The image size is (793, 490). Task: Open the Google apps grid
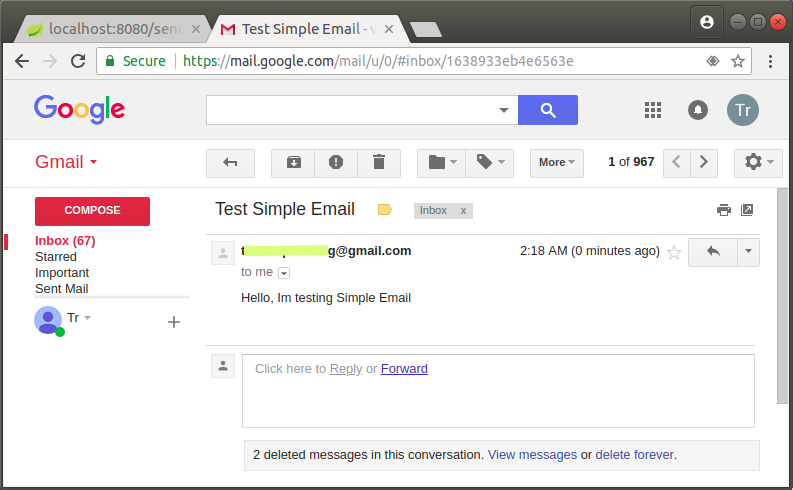[653, 110]
